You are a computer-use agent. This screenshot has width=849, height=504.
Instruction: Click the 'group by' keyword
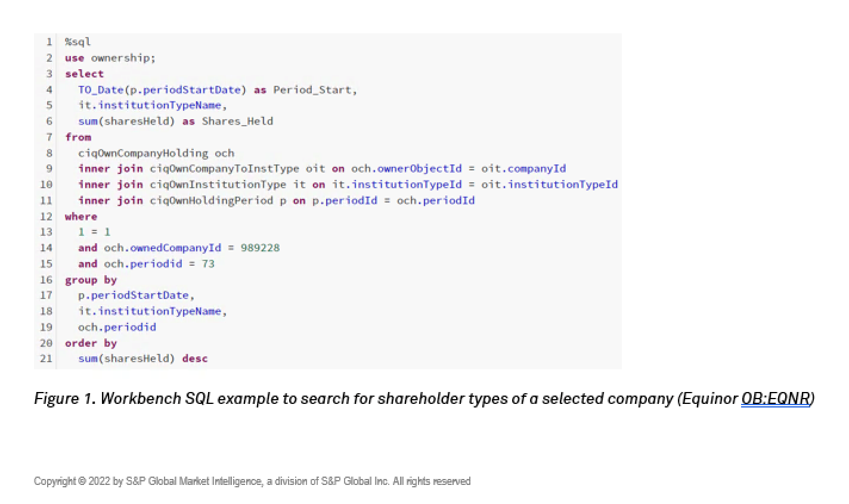(x=91, y=280)
